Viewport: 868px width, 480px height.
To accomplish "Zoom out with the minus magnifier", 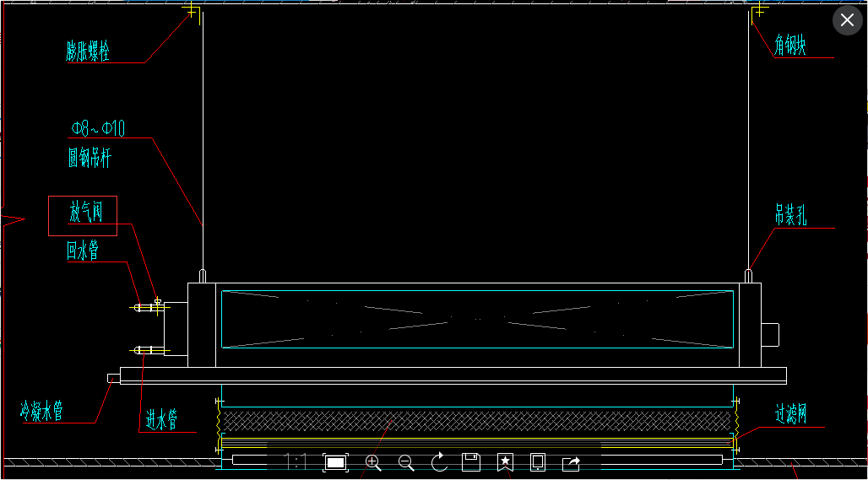I will coord(406,461).
